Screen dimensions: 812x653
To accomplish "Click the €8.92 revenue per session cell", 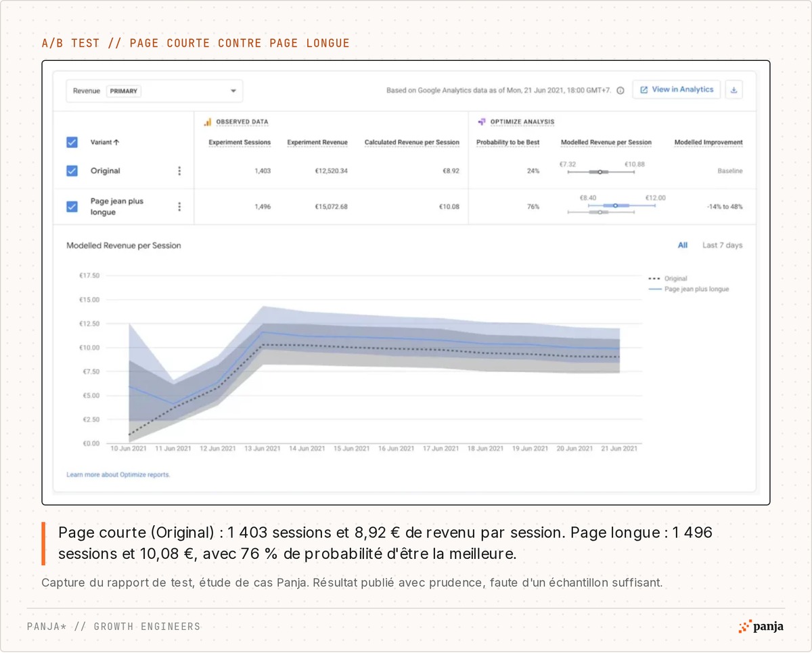I will (x=451, y=171).
